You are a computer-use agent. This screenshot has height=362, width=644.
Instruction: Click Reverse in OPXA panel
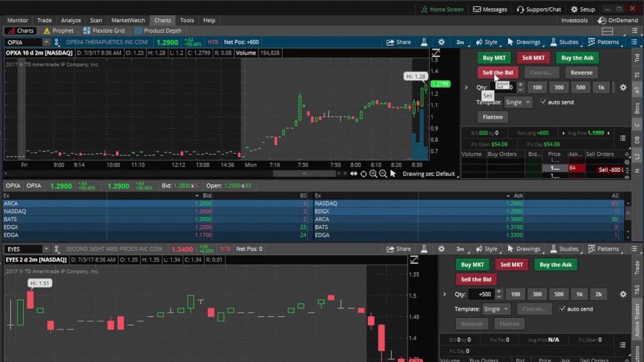click(582, 72)
